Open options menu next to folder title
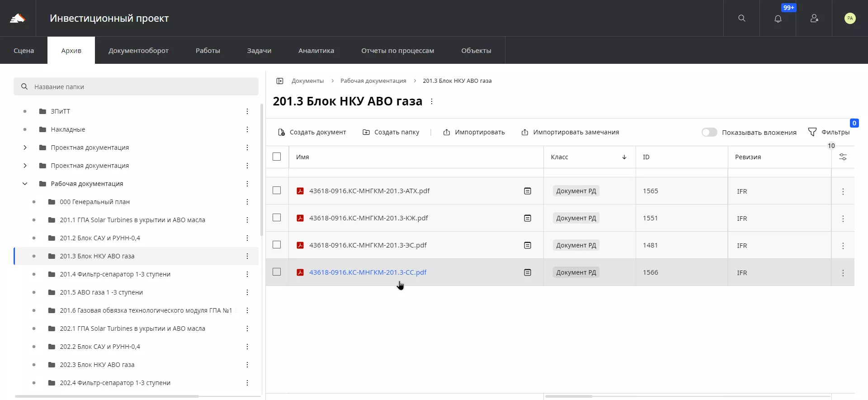The image size is (868, 400). point(432,101)
